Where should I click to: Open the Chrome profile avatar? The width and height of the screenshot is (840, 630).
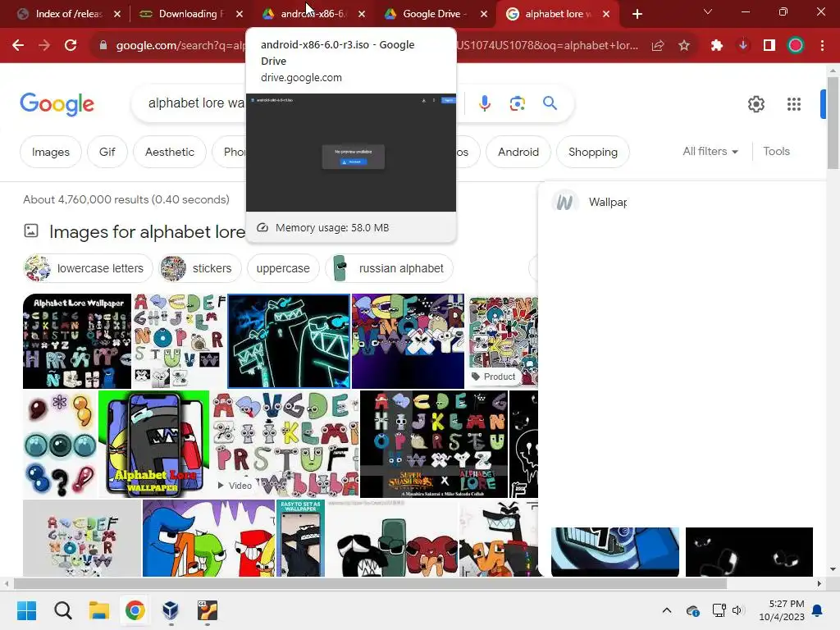click(796, 46)
